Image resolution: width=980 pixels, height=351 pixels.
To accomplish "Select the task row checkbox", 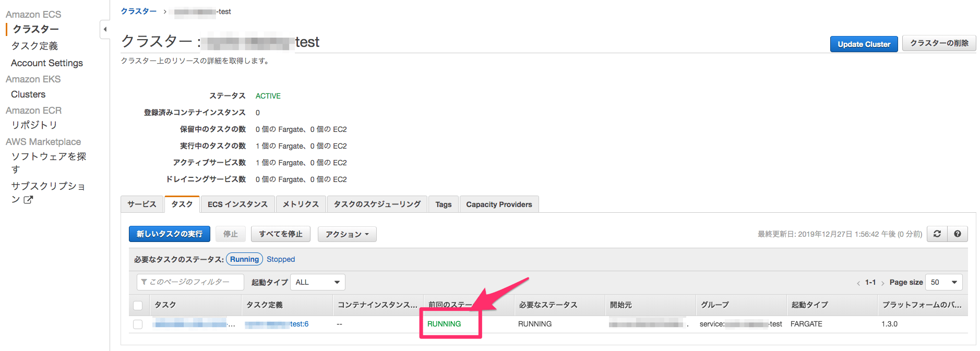I will [x=138, y=324].
